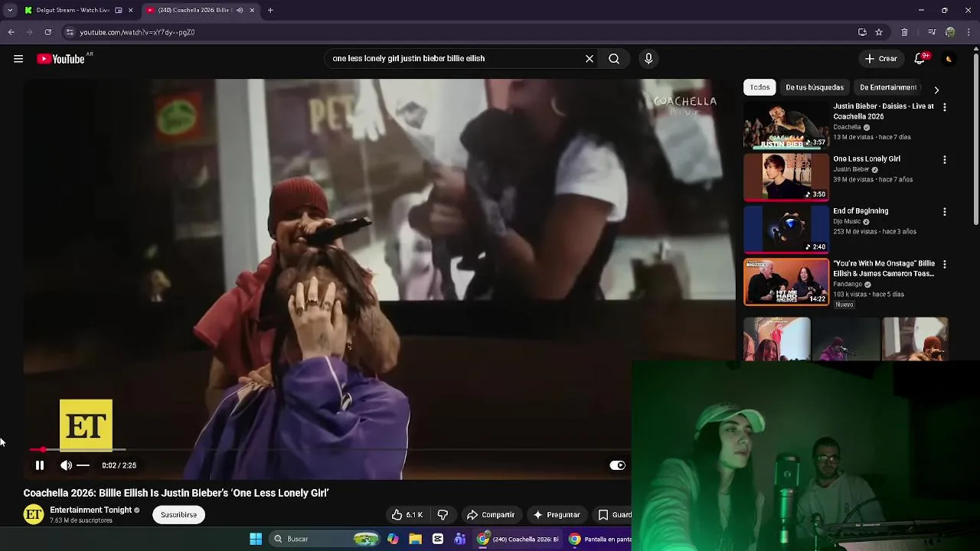Click the Crear button

tap(880, 58)
